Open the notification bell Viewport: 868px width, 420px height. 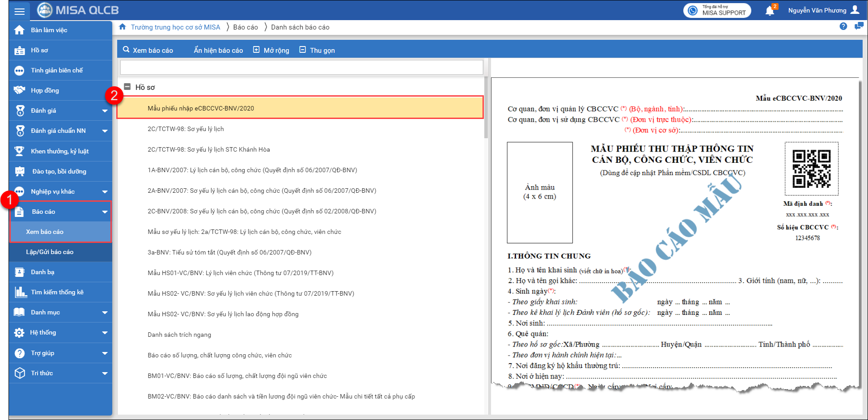click(770, 11)
